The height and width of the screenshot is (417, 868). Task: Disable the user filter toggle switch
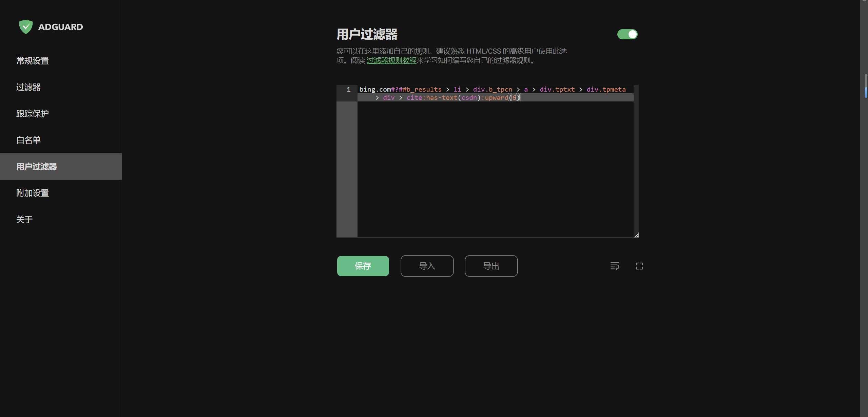(627, 34)
